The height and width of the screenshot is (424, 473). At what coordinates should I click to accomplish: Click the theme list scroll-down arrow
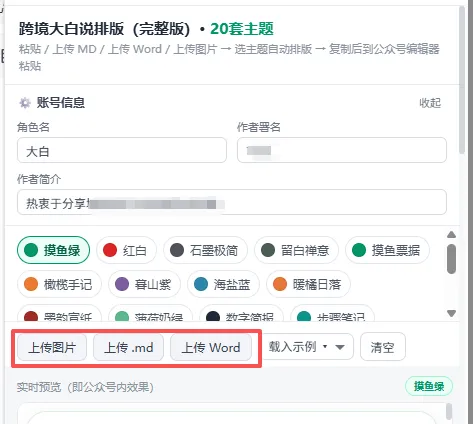(x=451, y=313)
